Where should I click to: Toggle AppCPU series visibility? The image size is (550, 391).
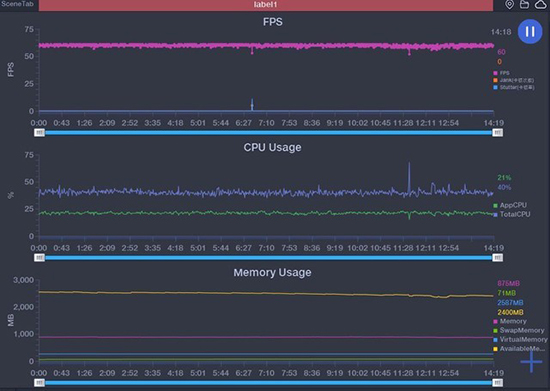pyautogui.click(x=510, y=205)
